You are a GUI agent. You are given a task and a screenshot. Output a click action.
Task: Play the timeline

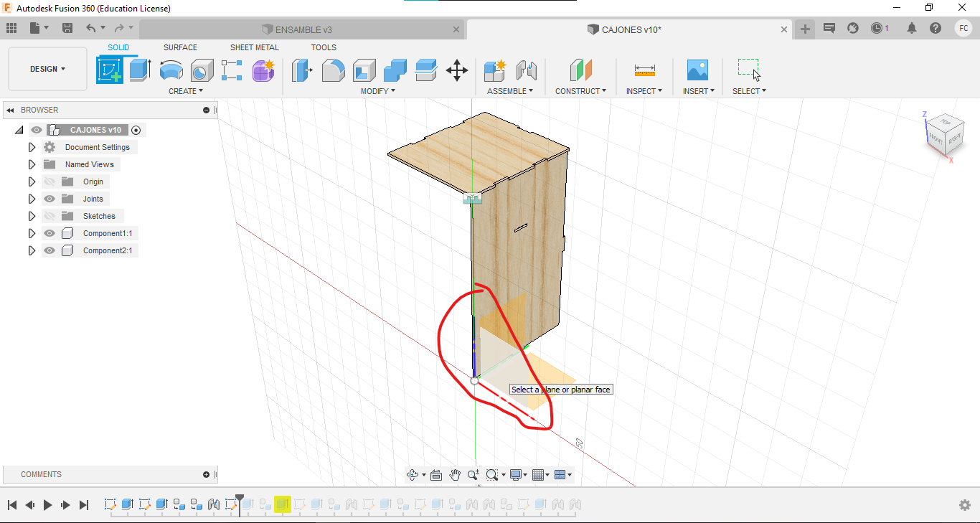(x=47, y=505)
